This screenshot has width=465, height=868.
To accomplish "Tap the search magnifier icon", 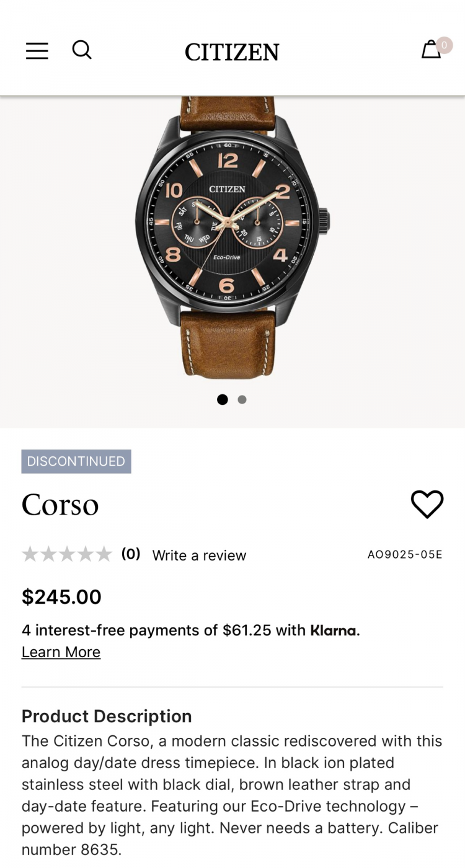I will tap(82, 50).
